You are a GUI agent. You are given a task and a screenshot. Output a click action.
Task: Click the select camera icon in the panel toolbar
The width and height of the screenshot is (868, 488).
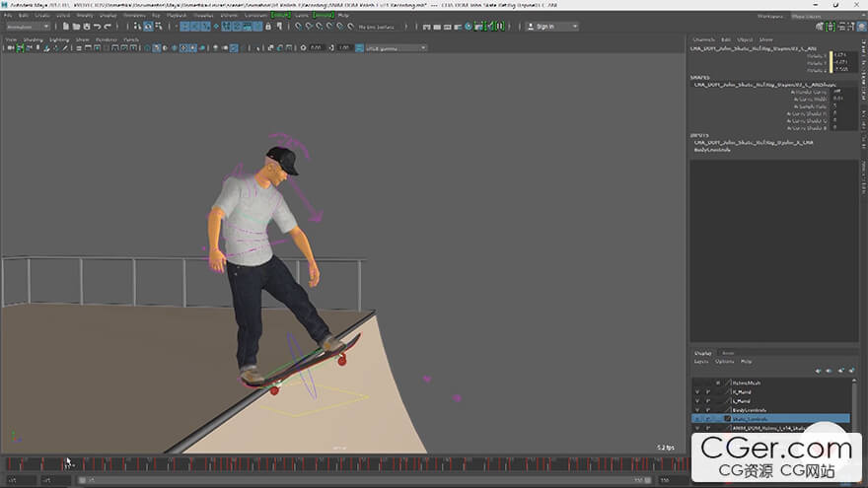(x=11, y=47)
